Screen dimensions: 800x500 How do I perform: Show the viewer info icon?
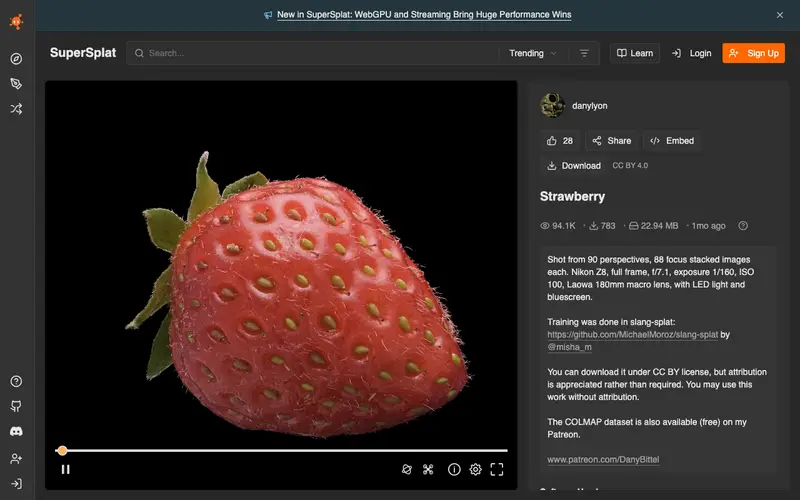click(x=454, y=469)
